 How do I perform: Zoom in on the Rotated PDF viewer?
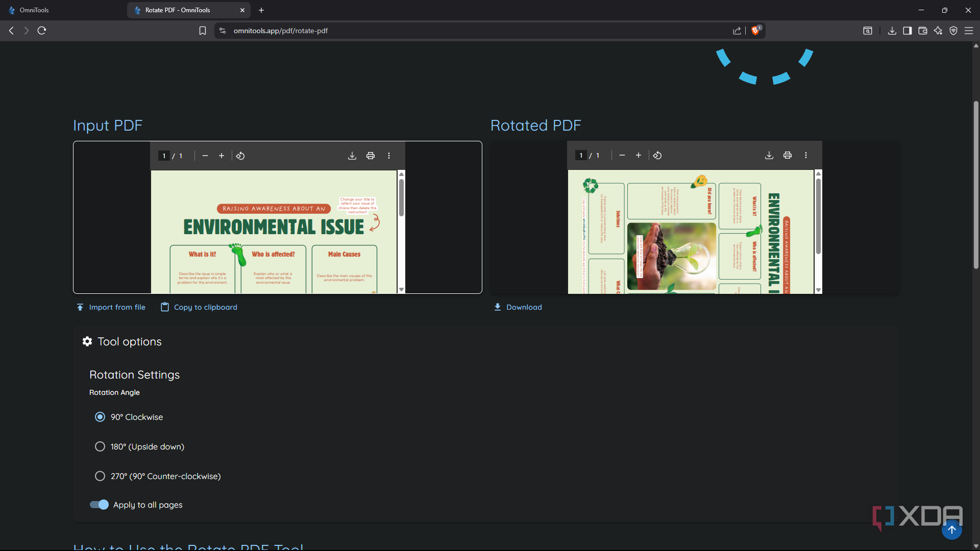pos(639,155)
